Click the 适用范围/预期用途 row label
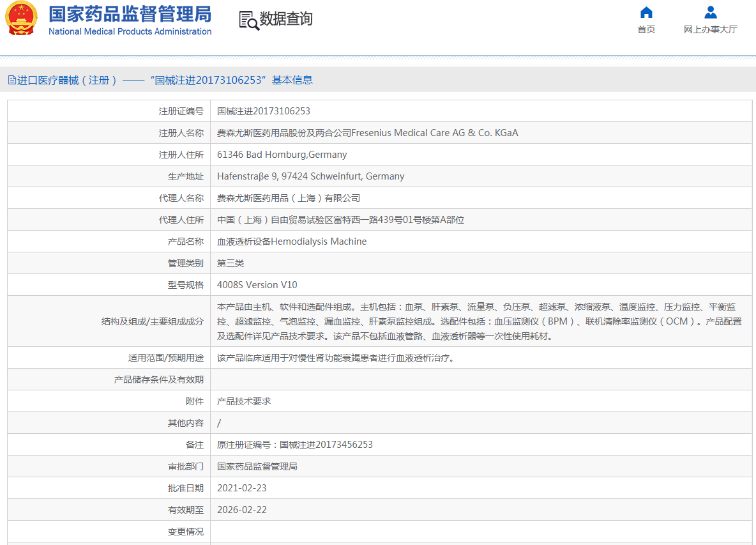The width and height of the screenshot is (756, 545). pyautogui.click(x=166, y=358)
